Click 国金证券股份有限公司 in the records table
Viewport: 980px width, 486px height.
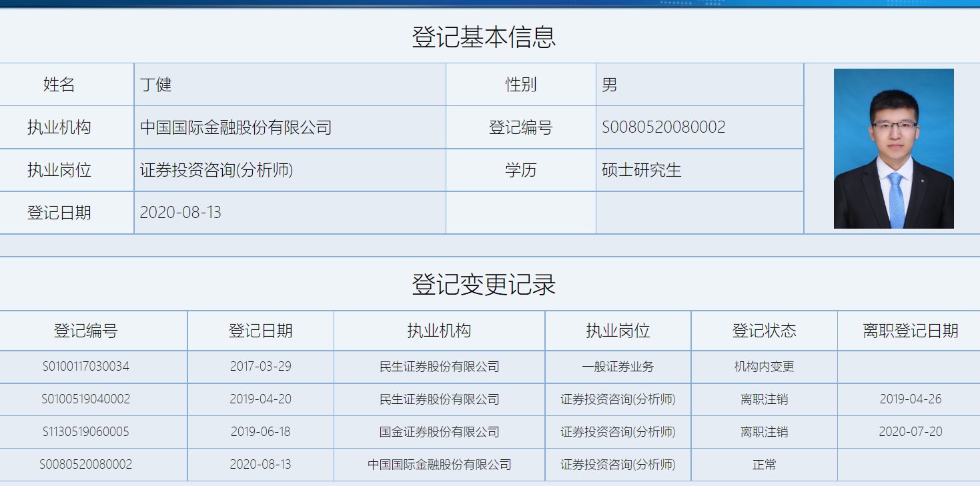(x=440, y=432)
